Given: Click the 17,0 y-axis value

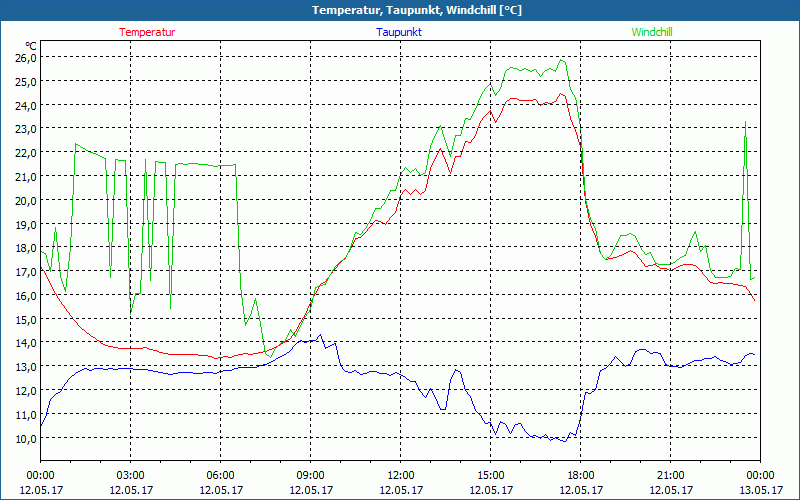Looking at the screenshot, I should coord(26,272).
